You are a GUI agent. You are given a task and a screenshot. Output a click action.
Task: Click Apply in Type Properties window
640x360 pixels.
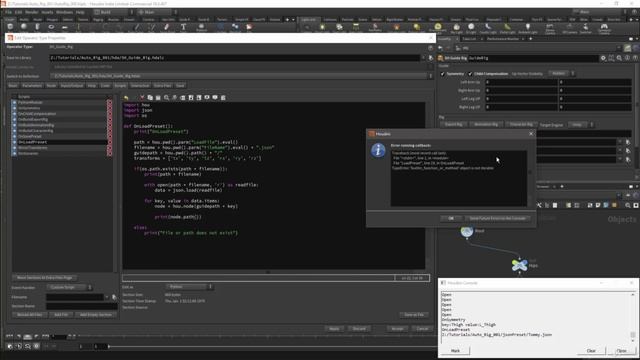pos(334,329)
